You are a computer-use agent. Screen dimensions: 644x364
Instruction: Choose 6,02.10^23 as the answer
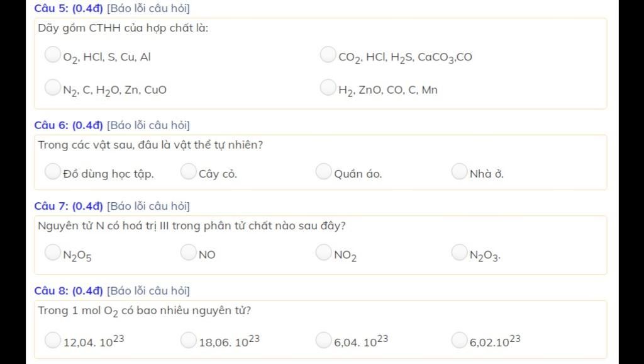point(459,340)
